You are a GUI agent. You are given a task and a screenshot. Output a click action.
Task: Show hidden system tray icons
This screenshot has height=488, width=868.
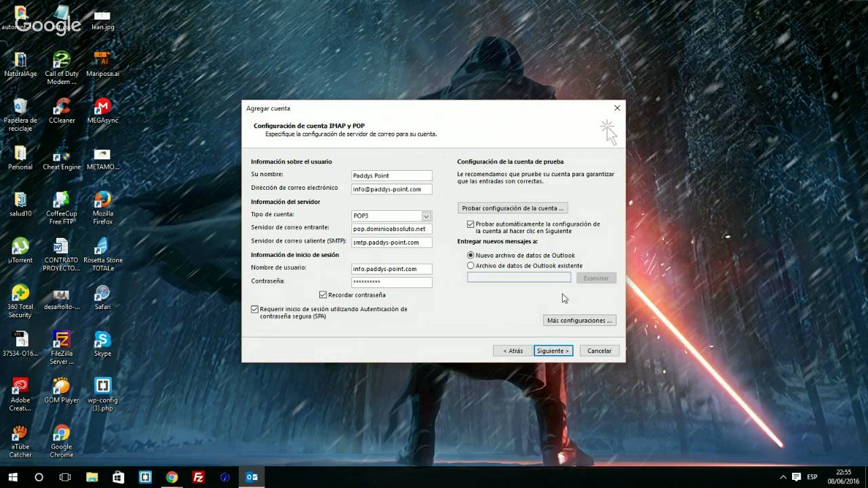pos(783,477)
